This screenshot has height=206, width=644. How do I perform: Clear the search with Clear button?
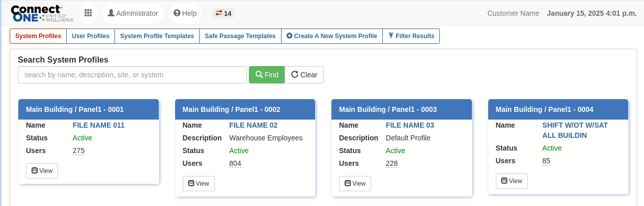tap(304, 75)
